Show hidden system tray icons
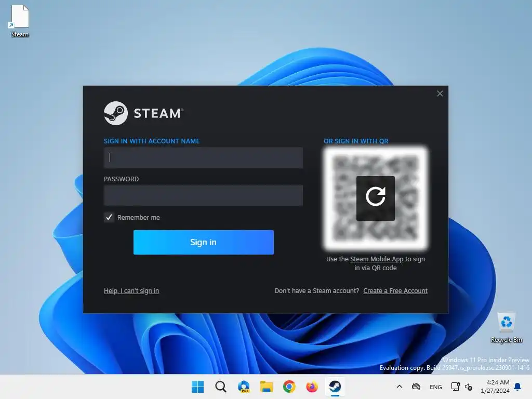Viewport: 532px width, 399px height. (400, 387)
